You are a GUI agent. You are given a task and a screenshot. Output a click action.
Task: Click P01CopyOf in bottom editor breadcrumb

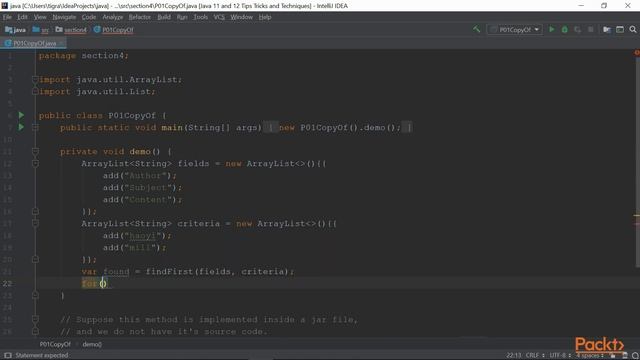pos(55,344)
